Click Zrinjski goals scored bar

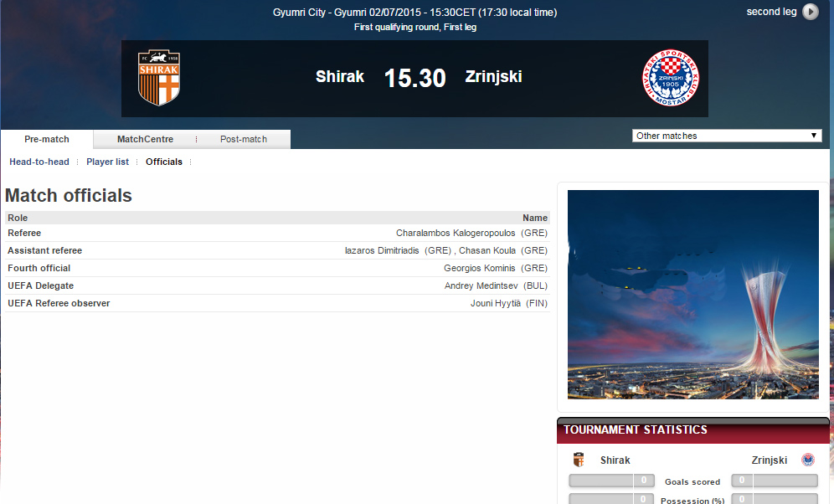[x=774, y=481]
